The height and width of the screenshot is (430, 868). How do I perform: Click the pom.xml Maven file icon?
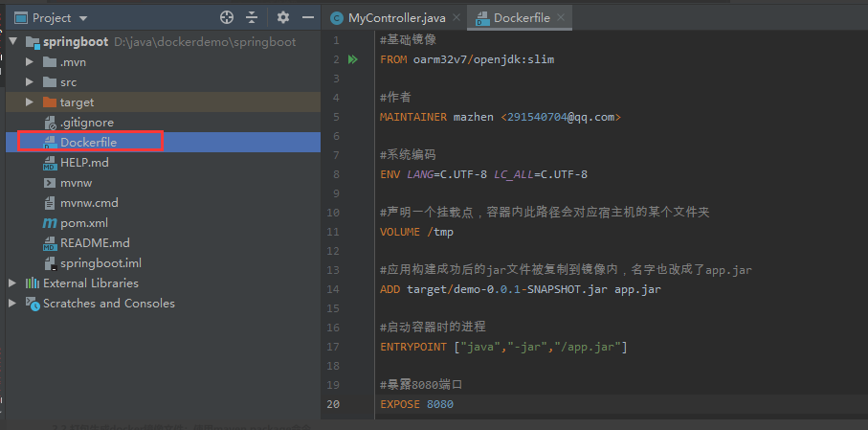coord(51,223)
